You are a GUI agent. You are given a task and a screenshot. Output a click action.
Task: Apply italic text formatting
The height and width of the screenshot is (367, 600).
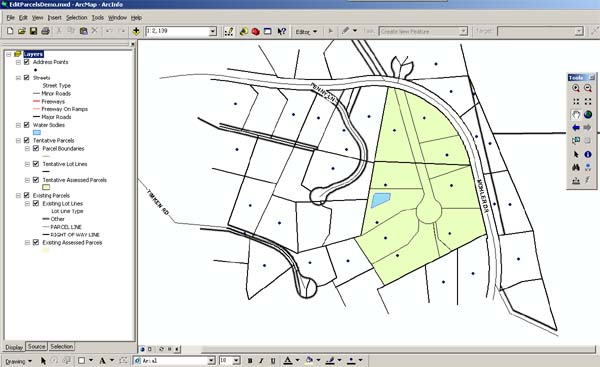261,360
